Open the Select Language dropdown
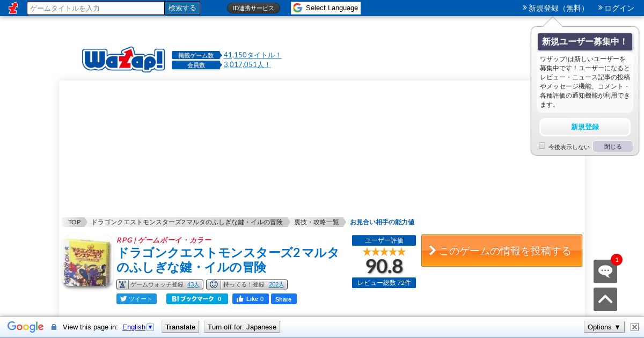 326,8
